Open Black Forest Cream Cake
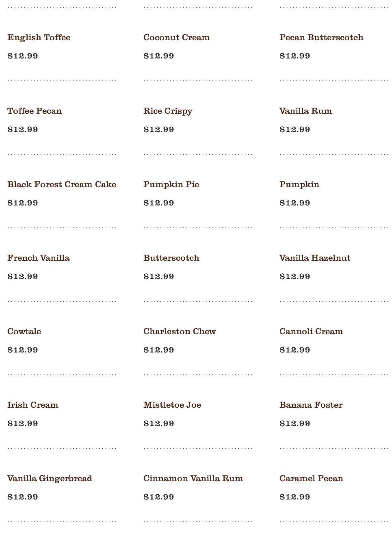The width and height of the screenshot is (392, 534). (62, 184)
